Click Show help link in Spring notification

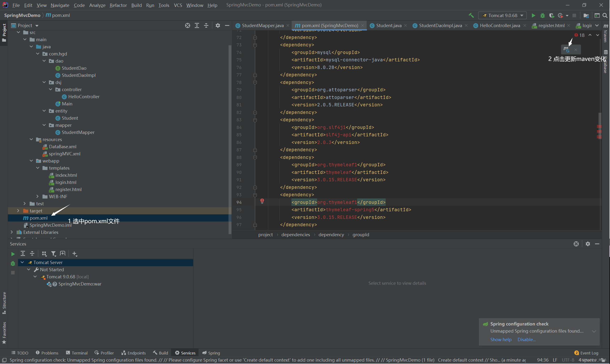[x=500, y=339]
